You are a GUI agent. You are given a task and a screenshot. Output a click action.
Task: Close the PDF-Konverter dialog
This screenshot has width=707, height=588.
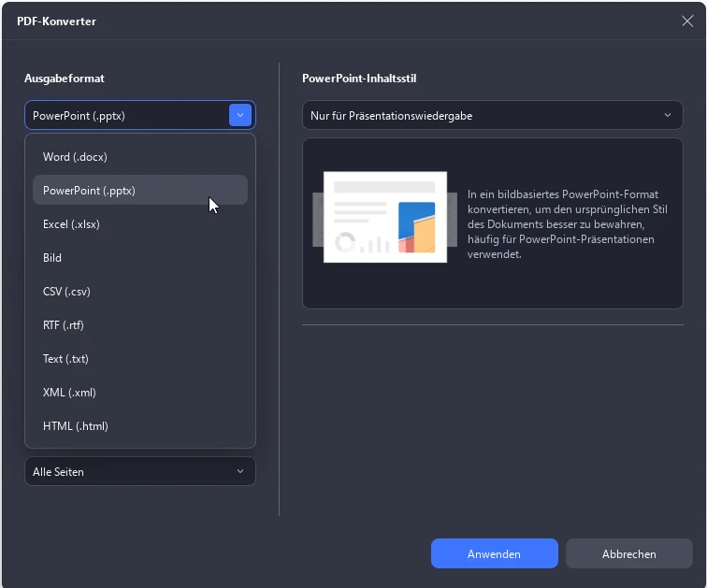click(687, 21)
